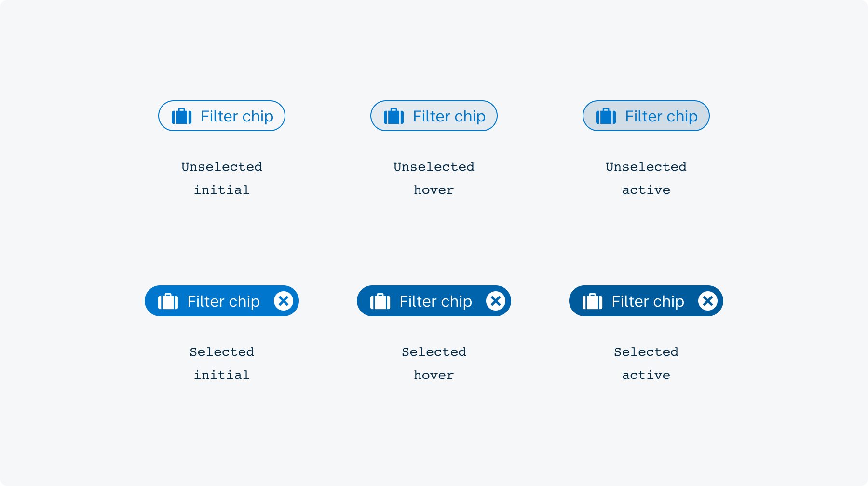Viewport: 868px width, 486px height.
Task: Click the Selected active caption text
Action: 646,363
